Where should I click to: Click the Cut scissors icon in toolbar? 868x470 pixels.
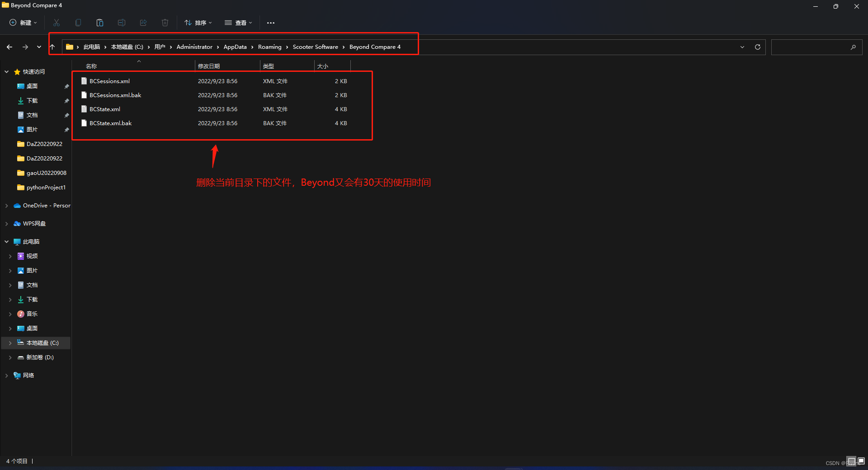57,23
